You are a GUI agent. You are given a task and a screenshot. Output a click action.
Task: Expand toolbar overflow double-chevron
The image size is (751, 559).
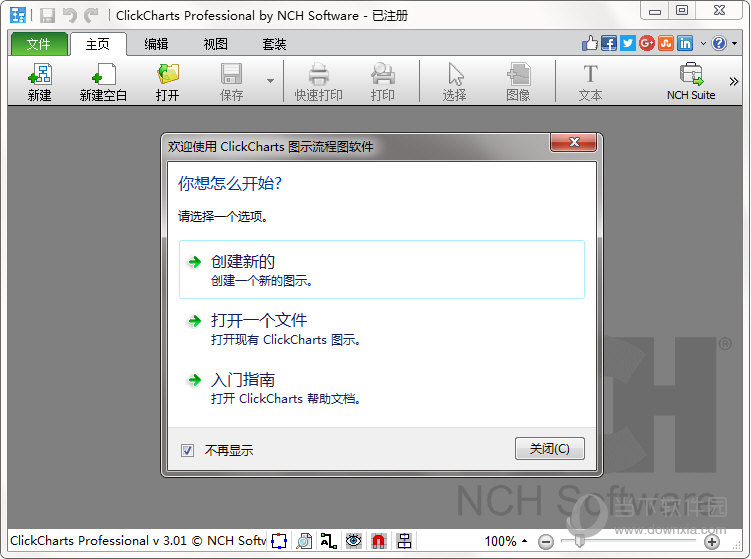click(x=733, y=81)
